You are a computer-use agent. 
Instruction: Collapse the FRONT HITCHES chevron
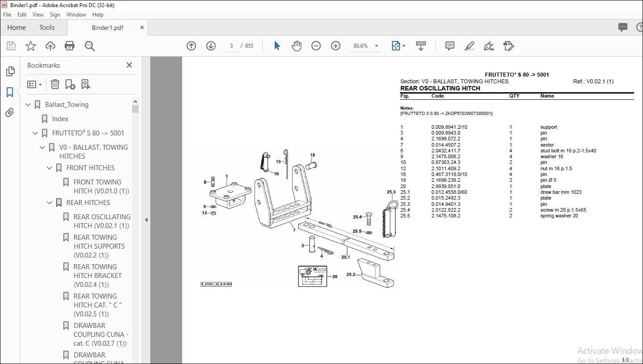49,168
